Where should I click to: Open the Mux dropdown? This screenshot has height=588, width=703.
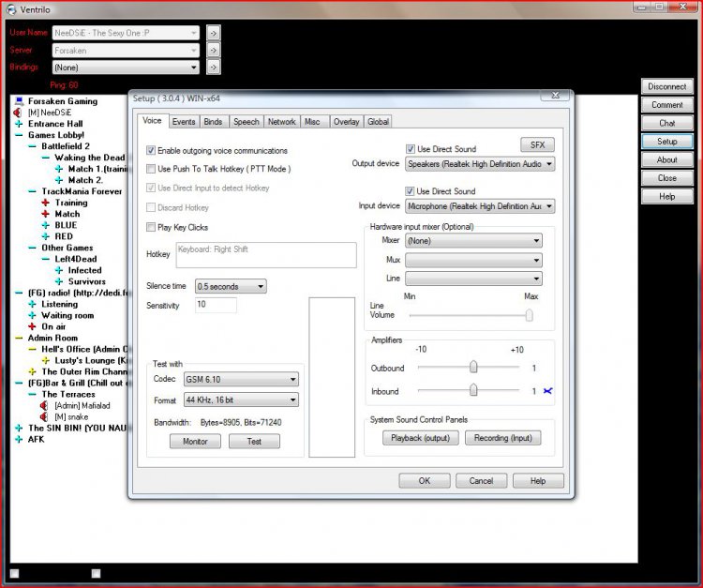[473, 260]
